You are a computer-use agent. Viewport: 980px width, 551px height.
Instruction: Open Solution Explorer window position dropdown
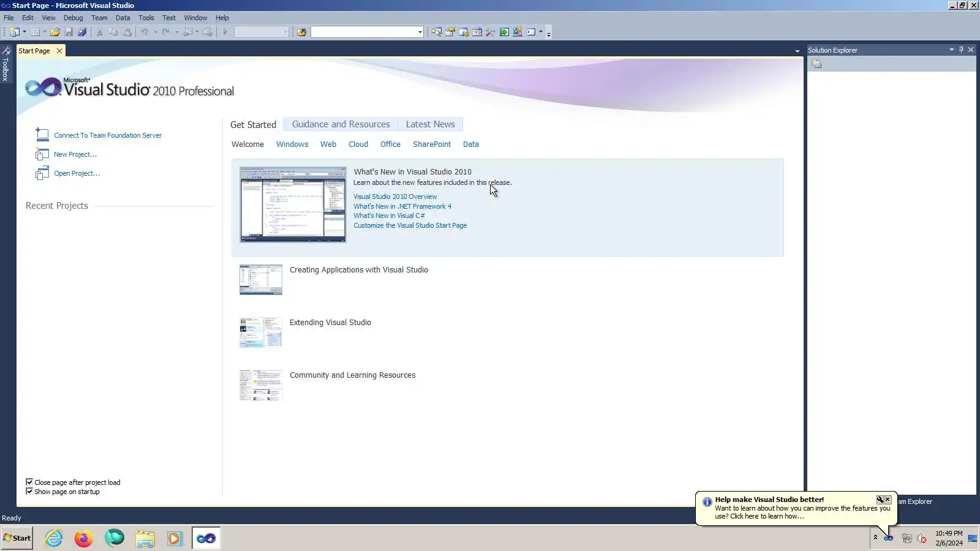click(x=952, y=50)
